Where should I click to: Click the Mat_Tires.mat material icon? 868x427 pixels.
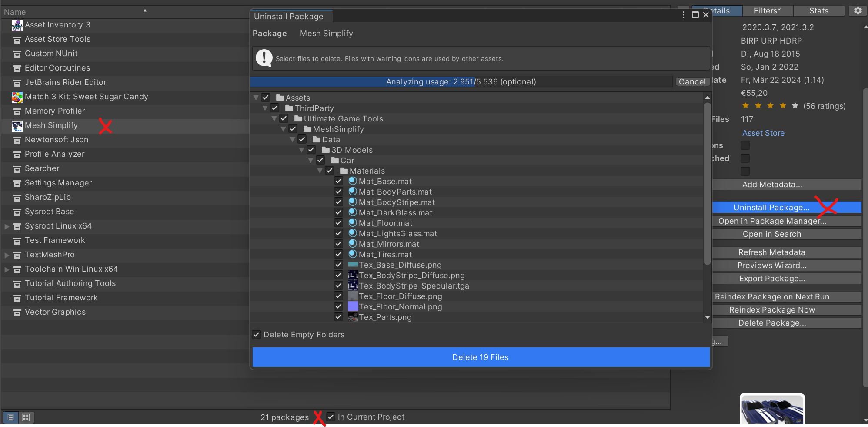tap(353, 254)
